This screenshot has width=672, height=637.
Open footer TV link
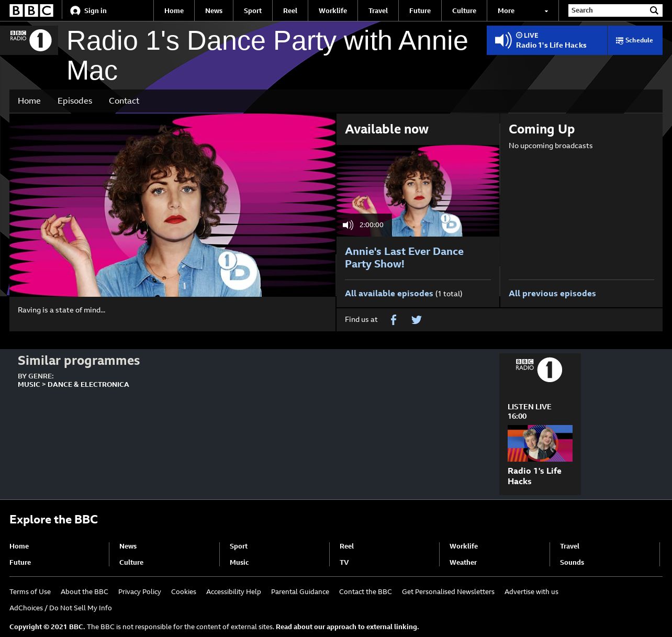(344, 562)
